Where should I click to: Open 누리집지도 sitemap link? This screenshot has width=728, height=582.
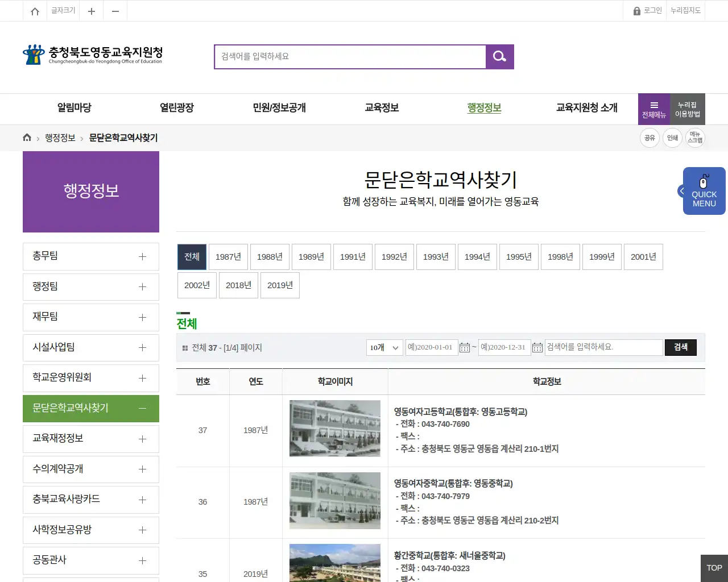[x=685, y=11]
